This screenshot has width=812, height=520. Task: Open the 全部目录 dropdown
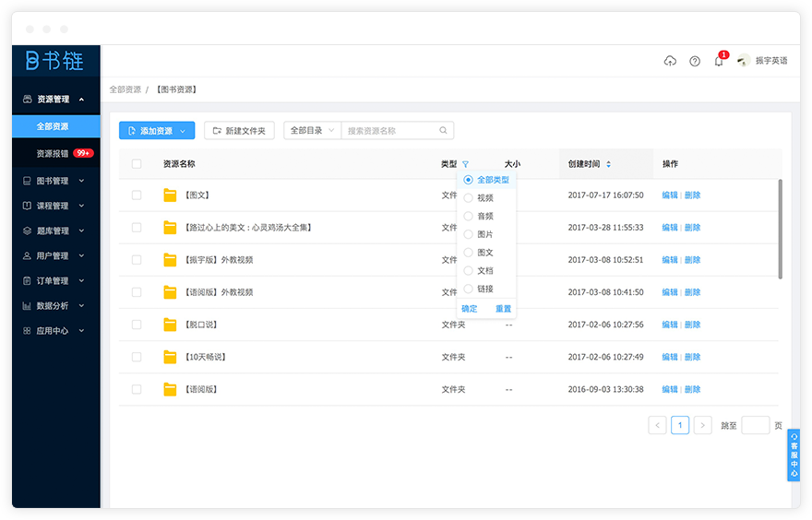[x=312, y=131]
